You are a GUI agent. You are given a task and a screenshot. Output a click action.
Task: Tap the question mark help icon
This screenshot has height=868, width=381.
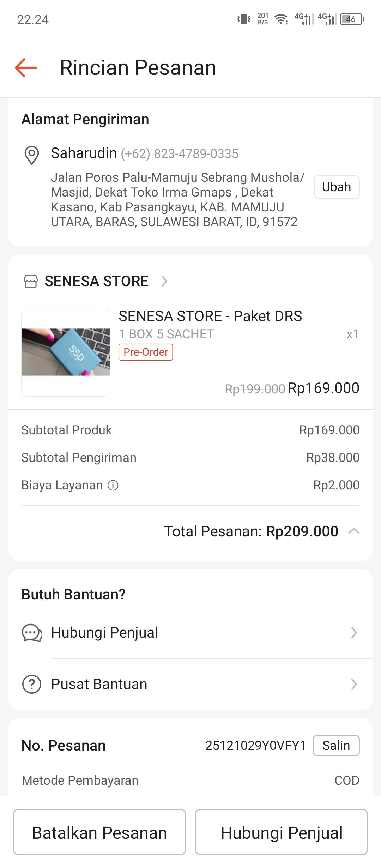pyautogui.click(x=32, y=684)
